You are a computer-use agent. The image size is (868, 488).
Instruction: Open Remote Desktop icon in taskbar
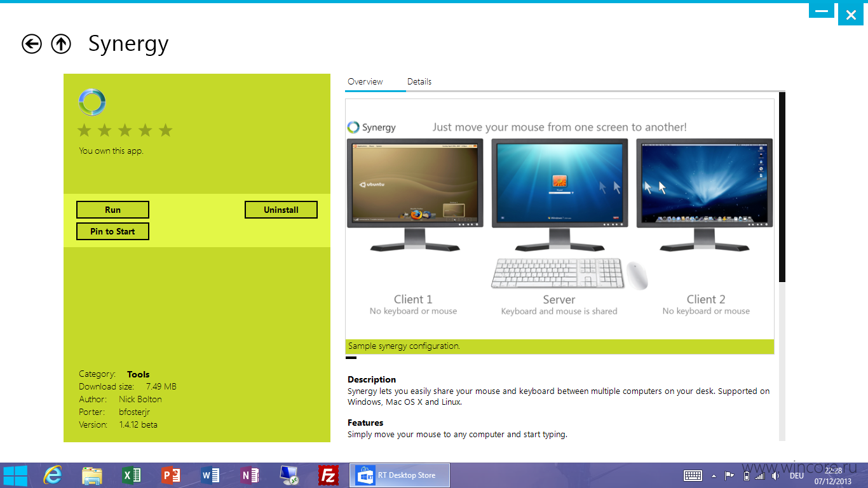289,475
